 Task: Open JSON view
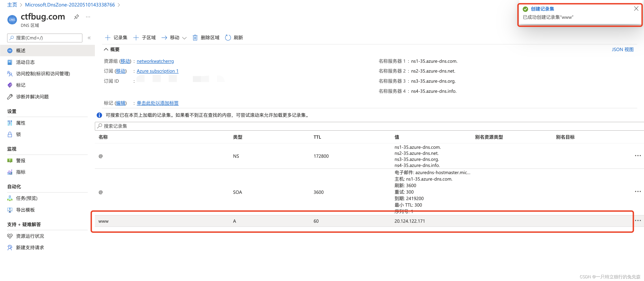[x=623, y=49]
